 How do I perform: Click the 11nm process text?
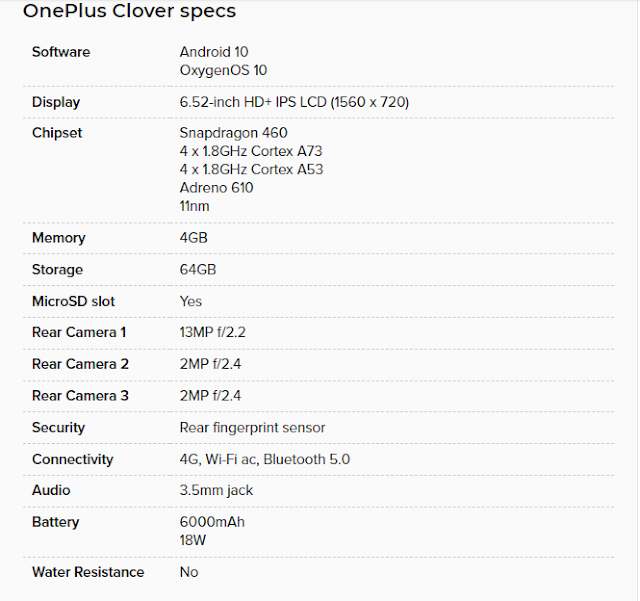point(194,206)
